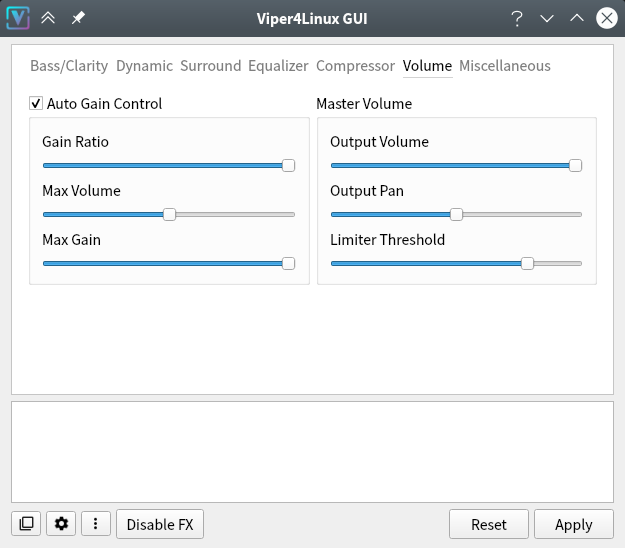Open presets with the stacked pages icon
The height and width of the screenshot is (548, 625).
pyautogui.click(x=26, y=524)
